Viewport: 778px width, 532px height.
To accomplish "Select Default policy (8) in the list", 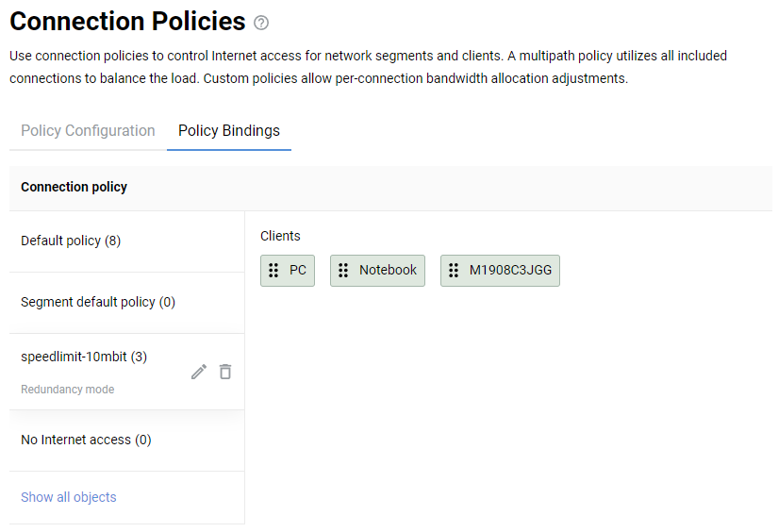I will coord(71,241).
